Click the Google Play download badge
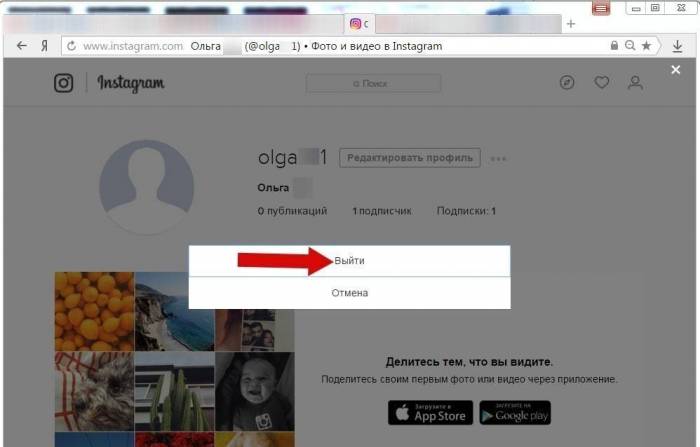 tap(515, 412)
